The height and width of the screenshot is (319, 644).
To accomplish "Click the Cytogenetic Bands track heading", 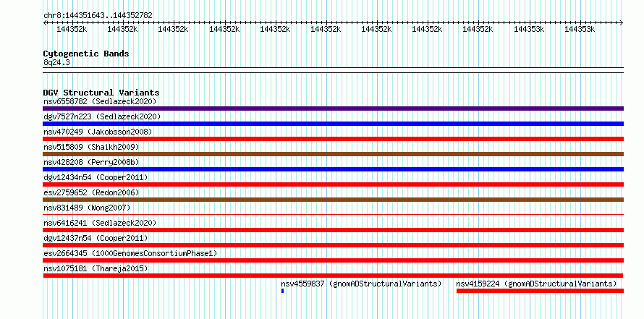I will pyautogui.click(x=86, y=54).
